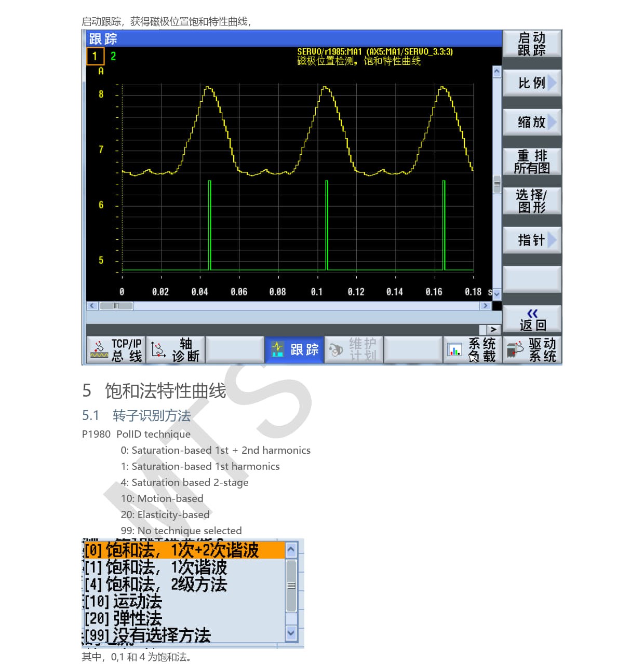
Task: Switch to the 维护计划 tab
Action: pyautogui.click(x=354, y=349)
